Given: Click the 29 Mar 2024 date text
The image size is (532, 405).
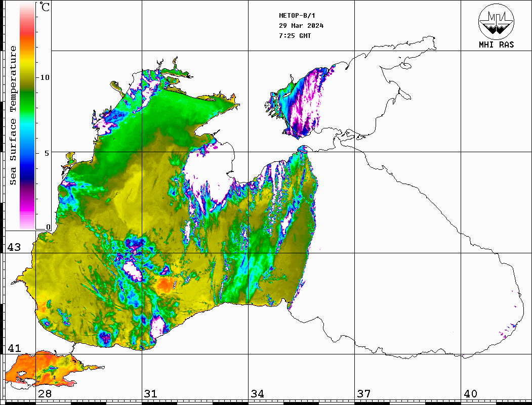Looking at the screenshot, I should click(301, 25).
